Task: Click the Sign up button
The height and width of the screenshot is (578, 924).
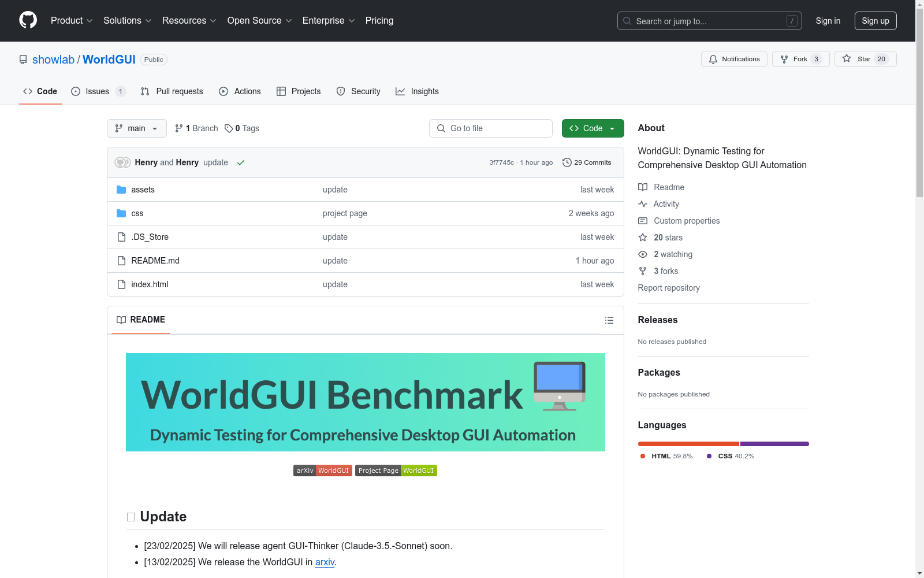Action: point(875,21)
